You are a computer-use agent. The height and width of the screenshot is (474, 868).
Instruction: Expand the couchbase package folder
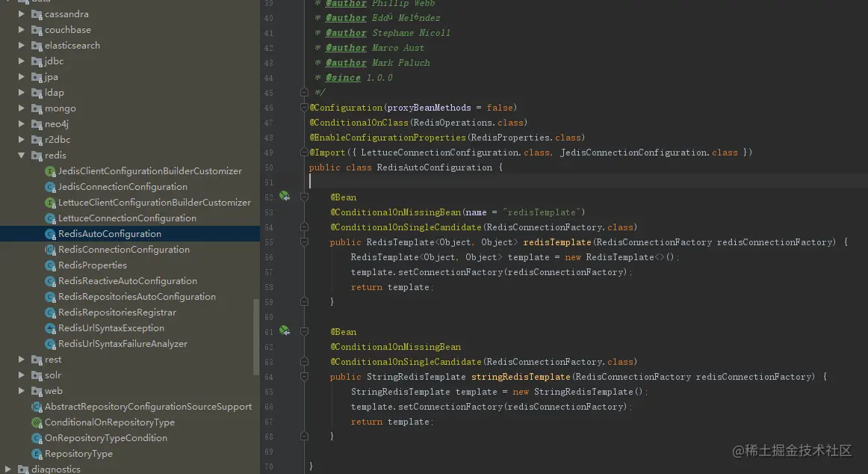tap(21, 29)
